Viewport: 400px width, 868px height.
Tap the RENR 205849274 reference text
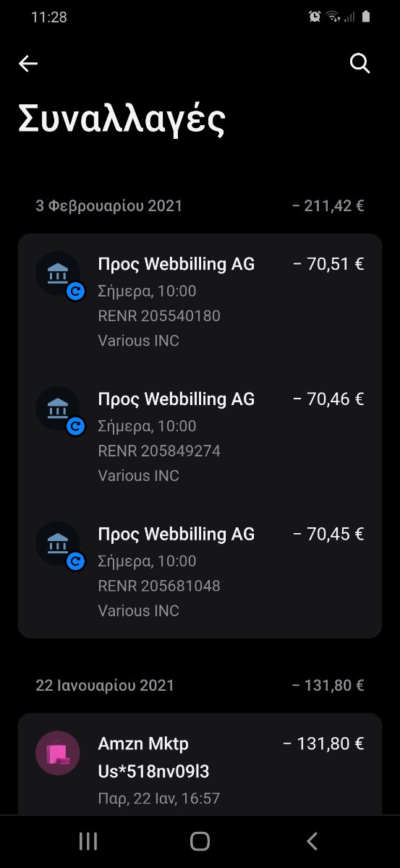click(159, 451)
